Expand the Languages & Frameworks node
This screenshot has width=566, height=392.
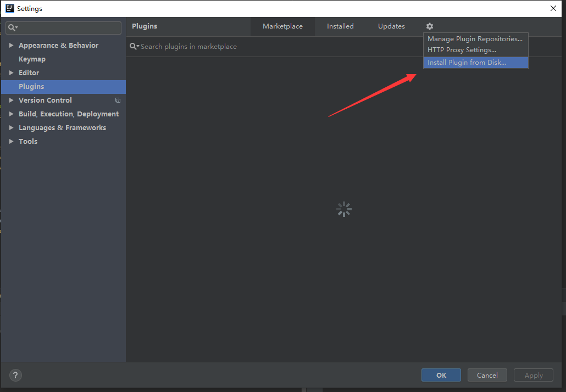pyautogui.click(x=11, y=128)
